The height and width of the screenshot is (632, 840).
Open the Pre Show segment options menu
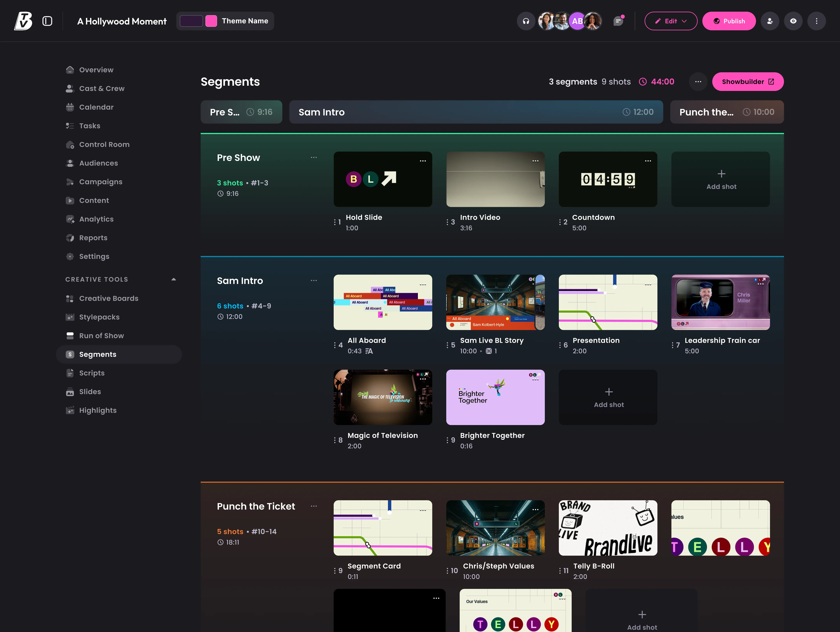[x=314, y=158]
